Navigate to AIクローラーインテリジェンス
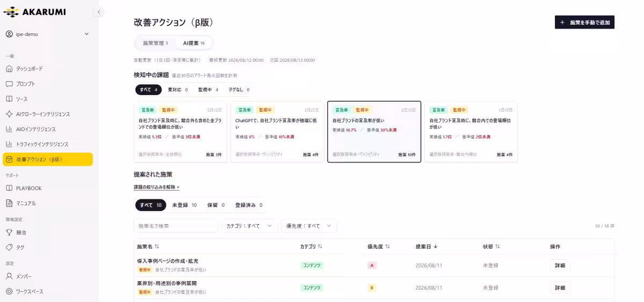The image size is (644, 302). (47, 114)
